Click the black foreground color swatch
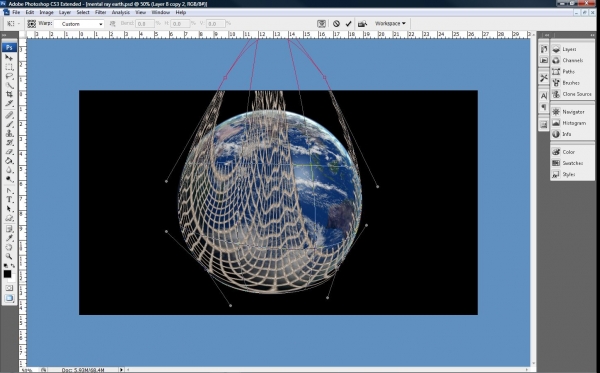 (x=7, y=274)
